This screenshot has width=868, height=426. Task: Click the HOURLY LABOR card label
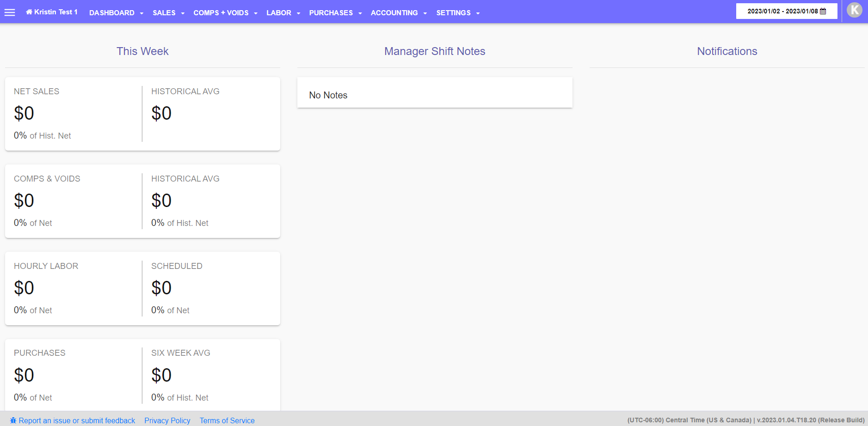pyautogui.click(x=46, y=266)
